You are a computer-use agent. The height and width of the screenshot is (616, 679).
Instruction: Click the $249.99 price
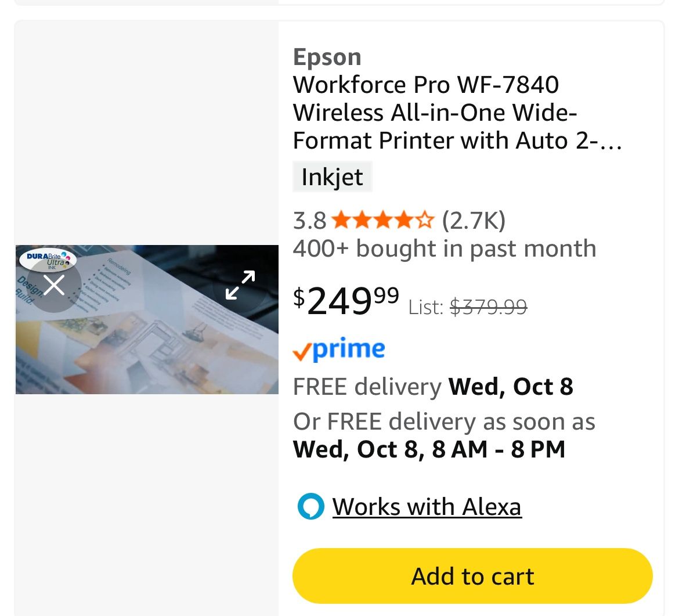346,300
